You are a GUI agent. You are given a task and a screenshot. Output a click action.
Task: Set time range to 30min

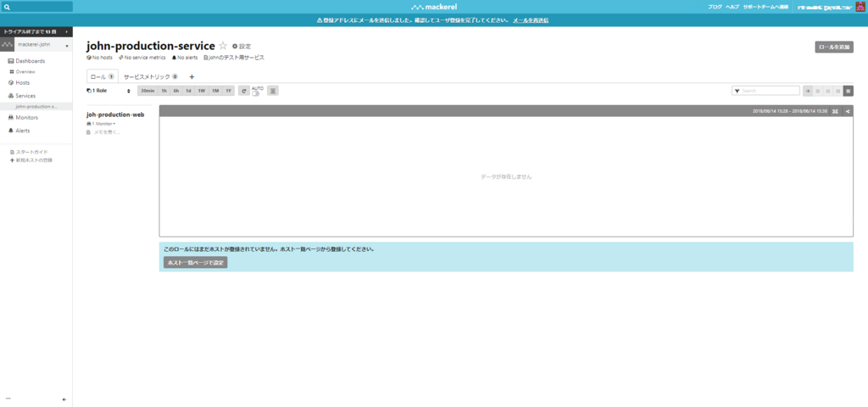tap(147, 91)
